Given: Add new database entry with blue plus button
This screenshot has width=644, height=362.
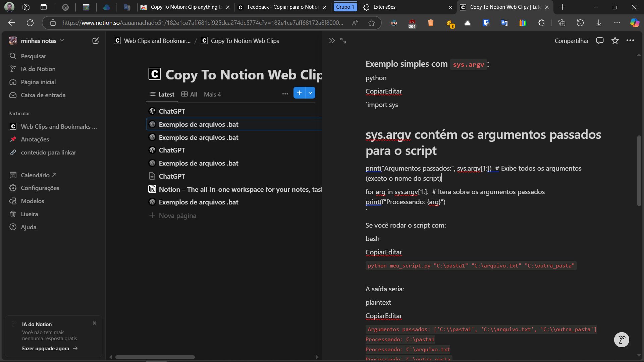Looking at the screenshot, I should click(299, 93).
